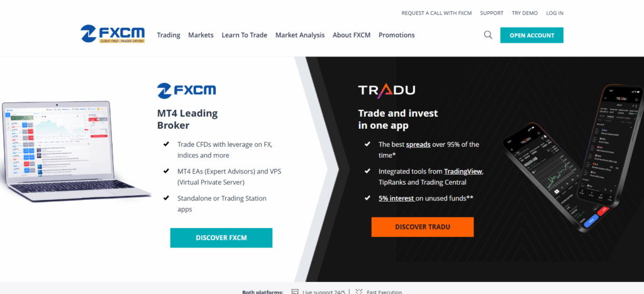Click the Both platforms label
This screenshot has width=644, height=294.
pyautogui.click(x=263, y=292)
